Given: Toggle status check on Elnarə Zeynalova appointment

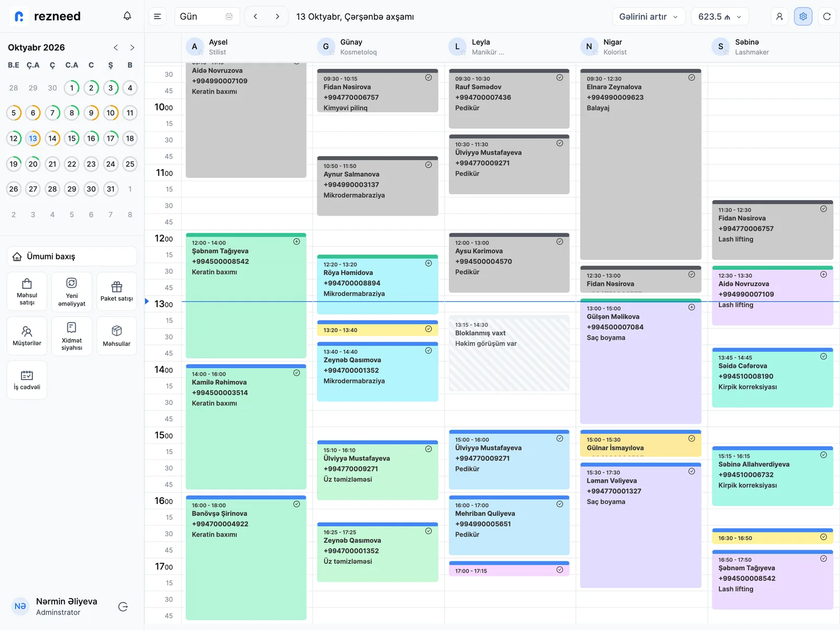Looking at the screenshot, I should coord(691,78).
